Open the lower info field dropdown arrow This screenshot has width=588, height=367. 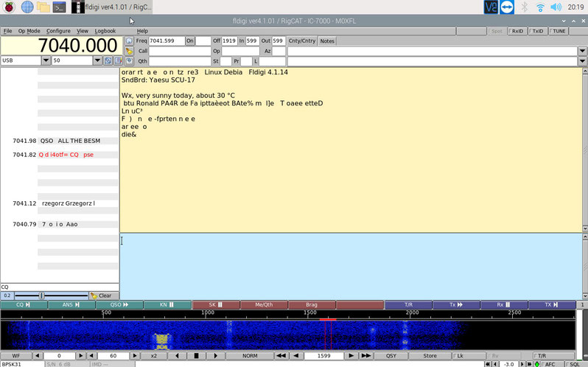point(582,60)
